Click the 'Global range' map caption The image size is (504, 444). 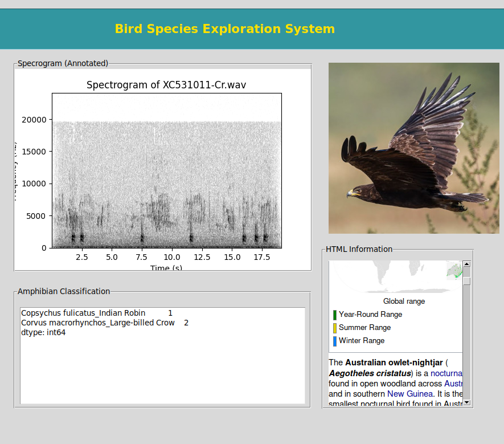click(x=404, y=302)
